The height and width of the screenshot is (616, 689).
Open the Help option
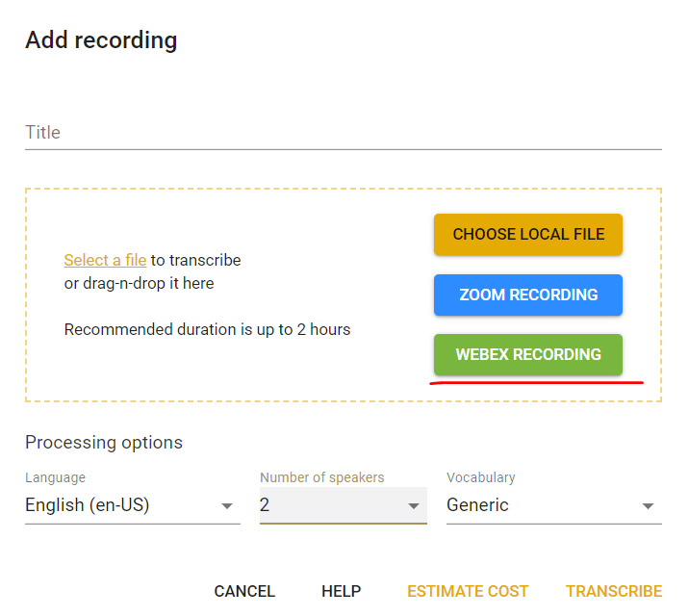[342, 591]
